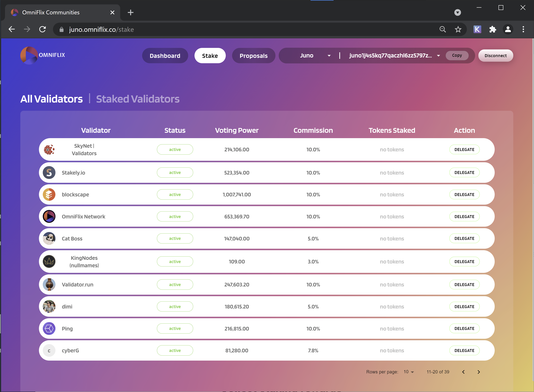Click the Stakely.io validator name
The image size is (534, 392).
click(x=73, y=172)
